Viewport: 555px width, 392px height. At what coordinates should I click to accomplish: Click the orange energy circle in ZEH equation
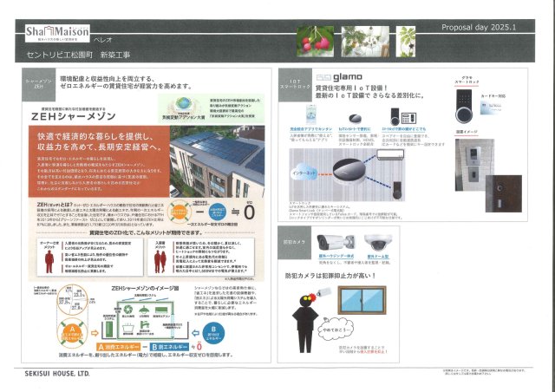click(180, 212)
